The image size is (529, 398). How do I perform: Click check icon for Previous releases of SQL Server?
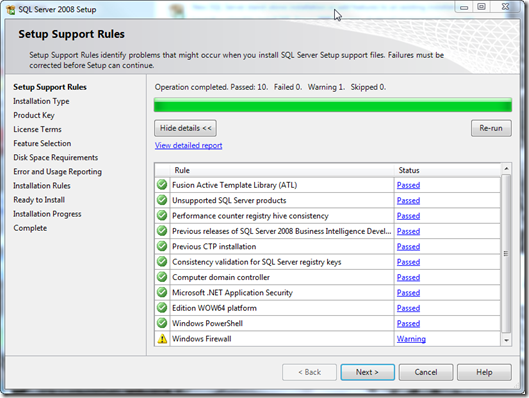[x=162, y=231]
